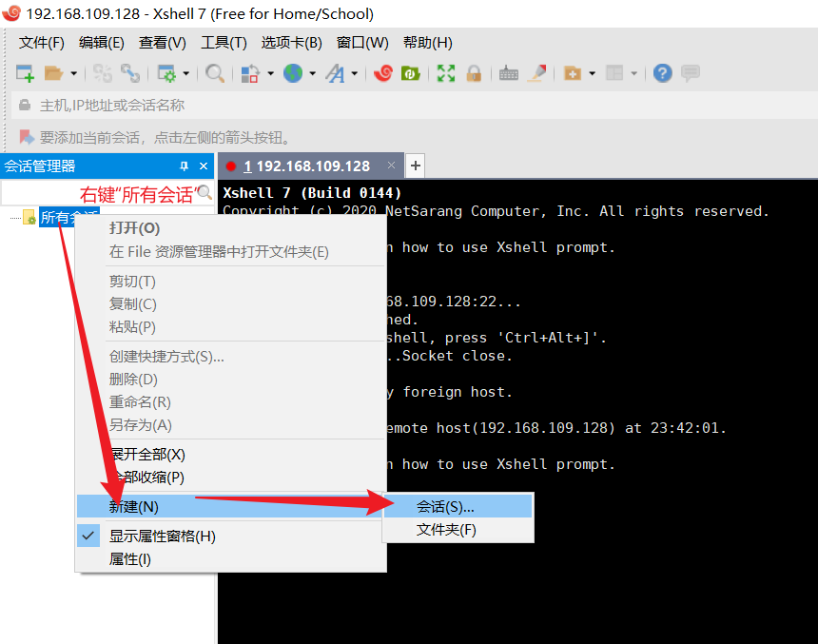Screen dimensions: 818x644
Task: Choose 删除(D) in the context menu
Action: 230,380
